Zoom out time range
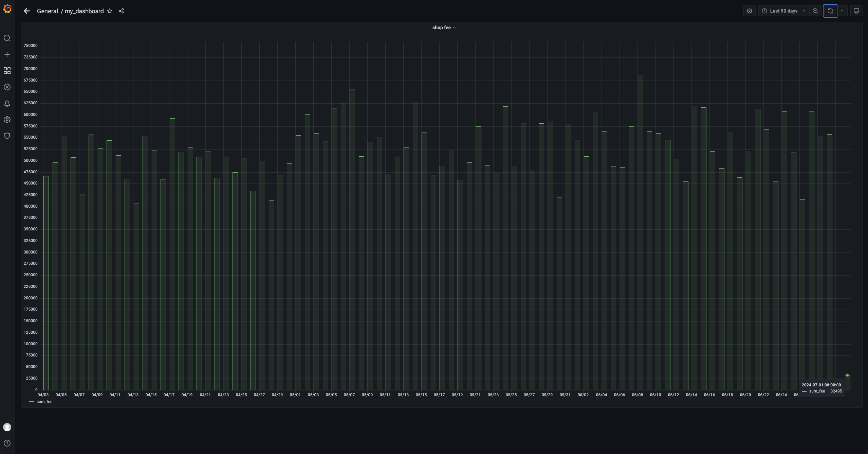 click(815, 11)
